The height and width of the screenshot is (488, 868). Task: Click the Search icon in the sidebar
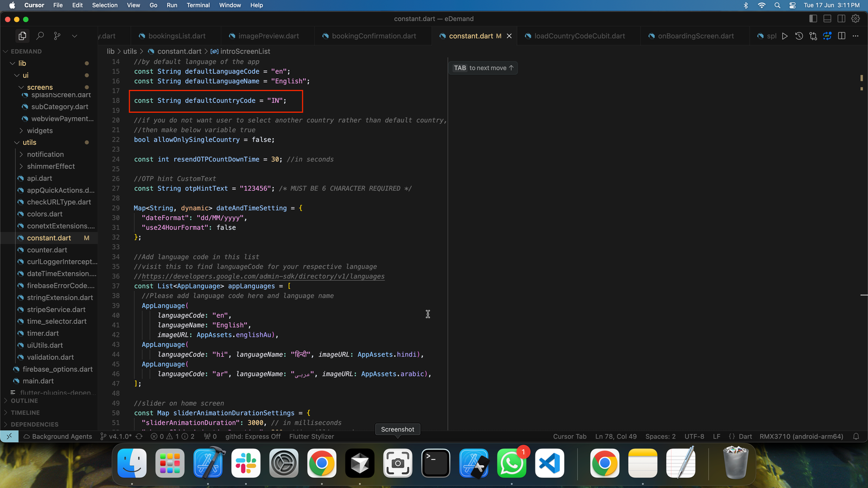tap(40, 35)
